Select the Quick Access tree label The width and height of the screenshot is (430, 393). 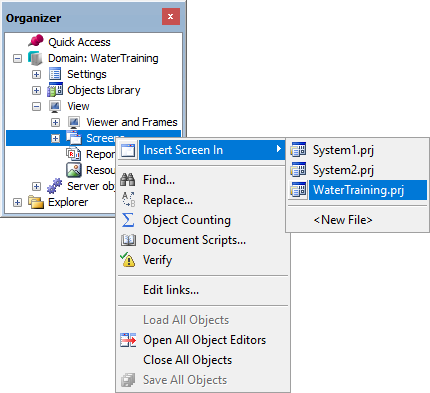[x=79, y=42]
